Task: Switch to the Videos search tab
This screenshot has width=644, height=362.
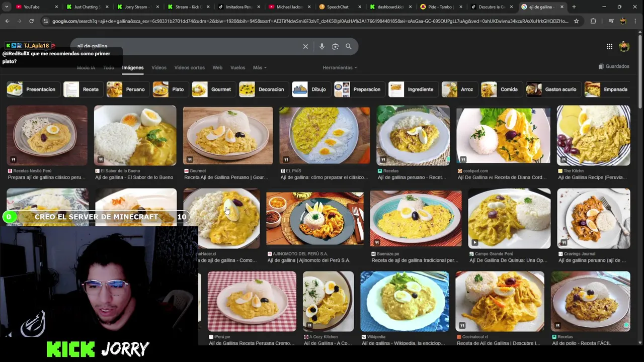Action: click(x=159, y=67)
